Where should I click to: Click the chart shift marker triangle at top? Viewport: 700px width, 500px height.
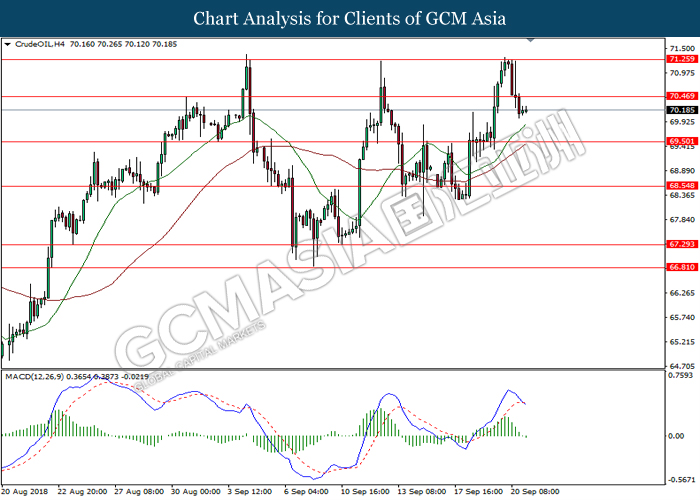point(530,40)
